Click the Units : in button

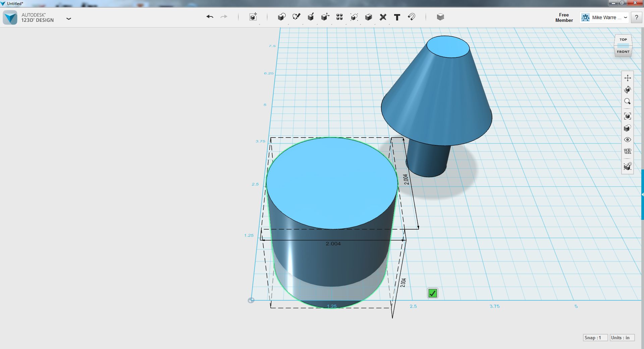pos(622,338)
